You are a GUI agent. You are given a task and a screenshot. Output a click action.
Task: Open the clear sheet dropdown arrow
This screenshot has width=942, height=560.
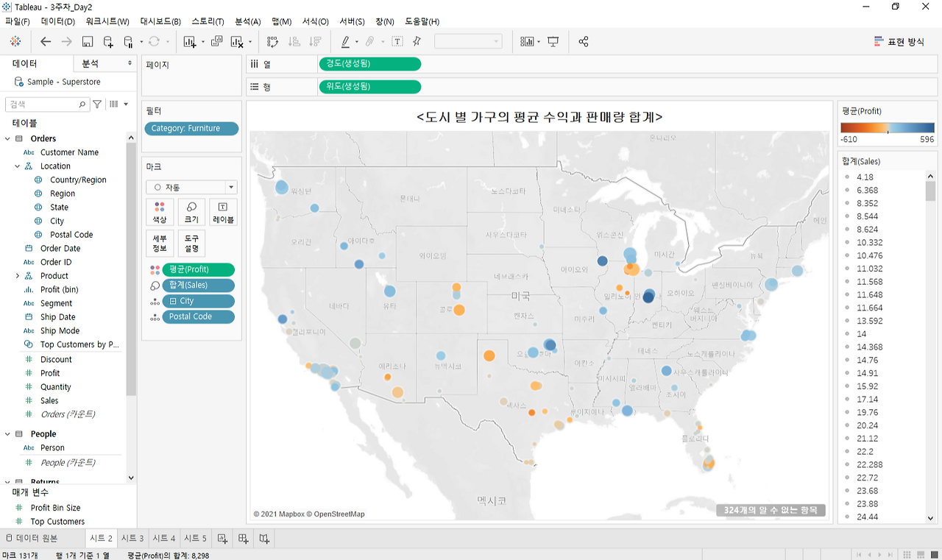[250, 42]
